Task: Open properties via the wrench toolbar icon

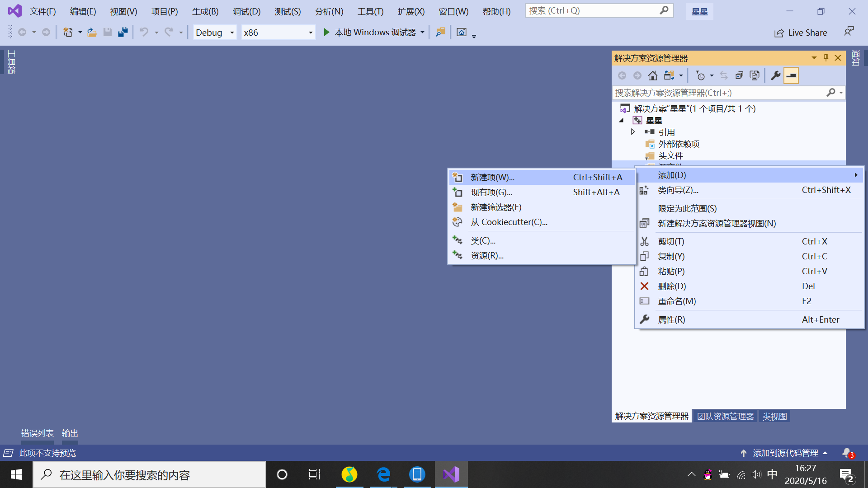Action: (775, 75)
